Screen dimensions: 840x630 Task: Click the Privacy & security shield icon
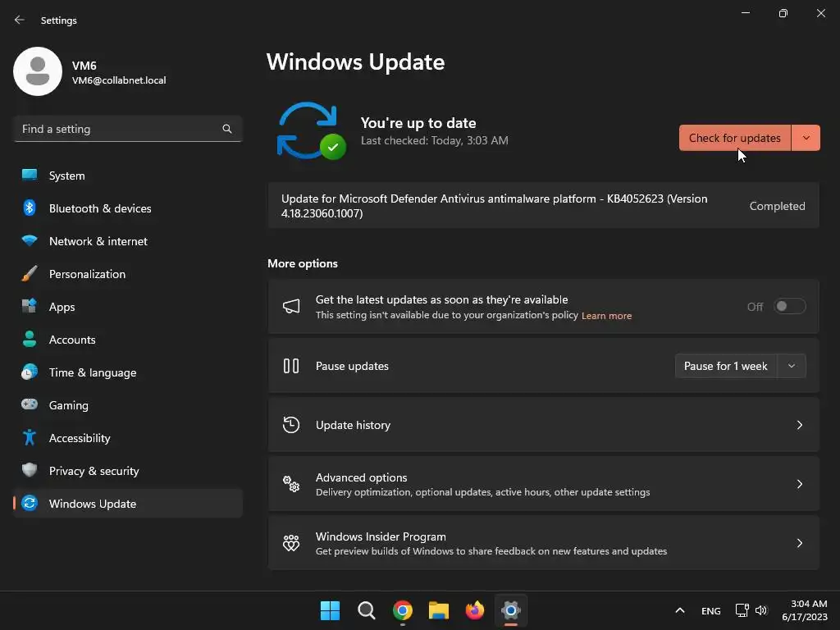coord(30,470)
